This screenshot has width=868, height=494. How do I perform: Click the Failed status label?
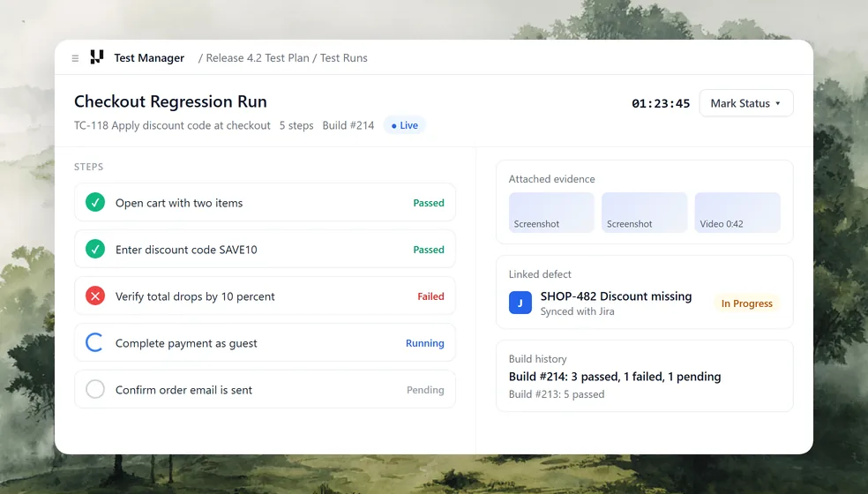[x=430, y=296]
